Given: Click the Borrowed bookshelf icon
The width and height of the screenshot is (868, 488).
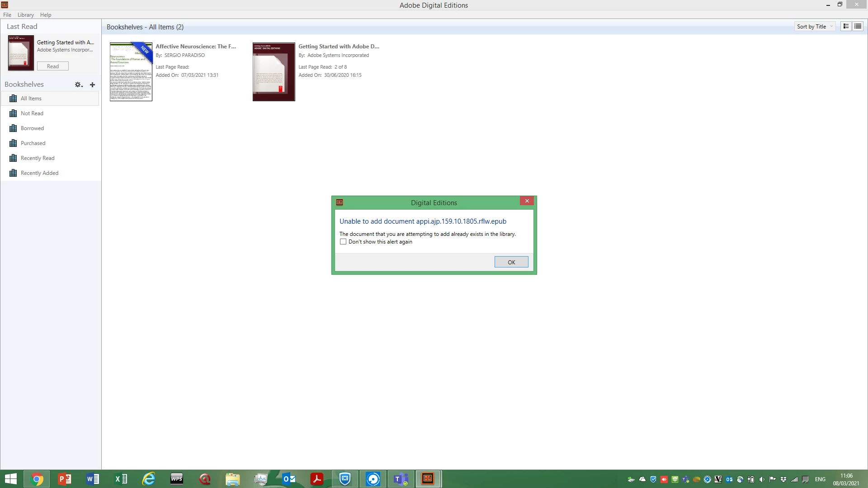Looking at the screenshot, I should 13,128.
